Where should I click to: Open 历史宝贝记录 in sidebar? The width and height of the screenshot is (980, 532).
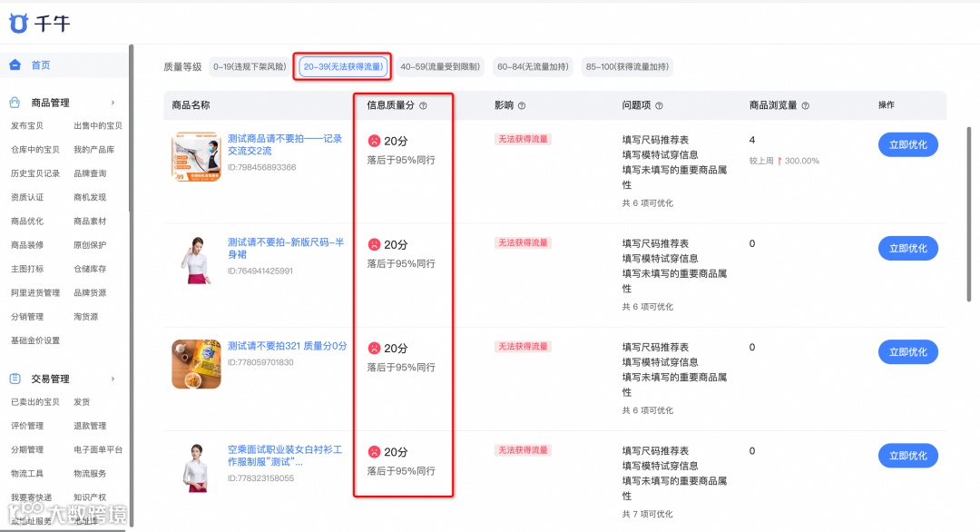coord(35,173)
